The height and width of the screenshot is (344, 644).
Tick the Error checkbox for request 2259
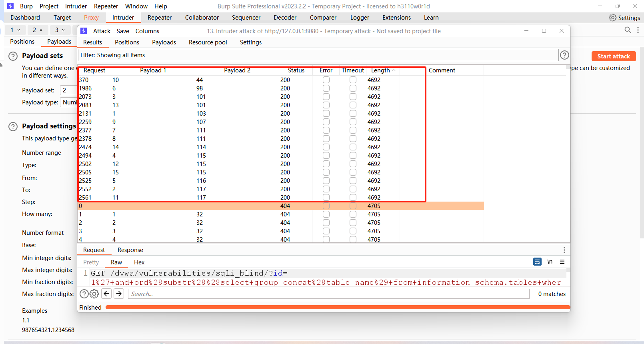(x=326, y=122)
